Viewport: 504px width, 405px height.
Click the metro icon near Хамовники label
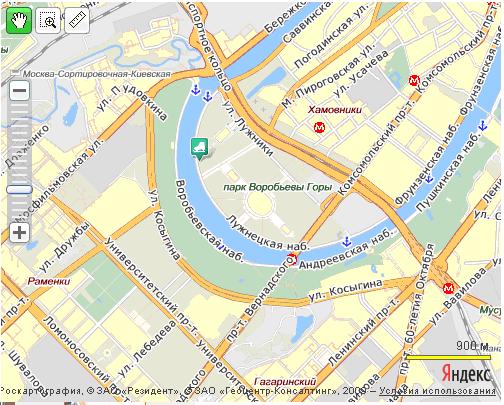click(319, 127)
